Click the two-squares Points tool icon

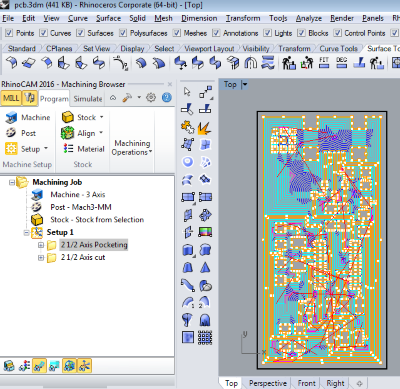pos(205,92)
